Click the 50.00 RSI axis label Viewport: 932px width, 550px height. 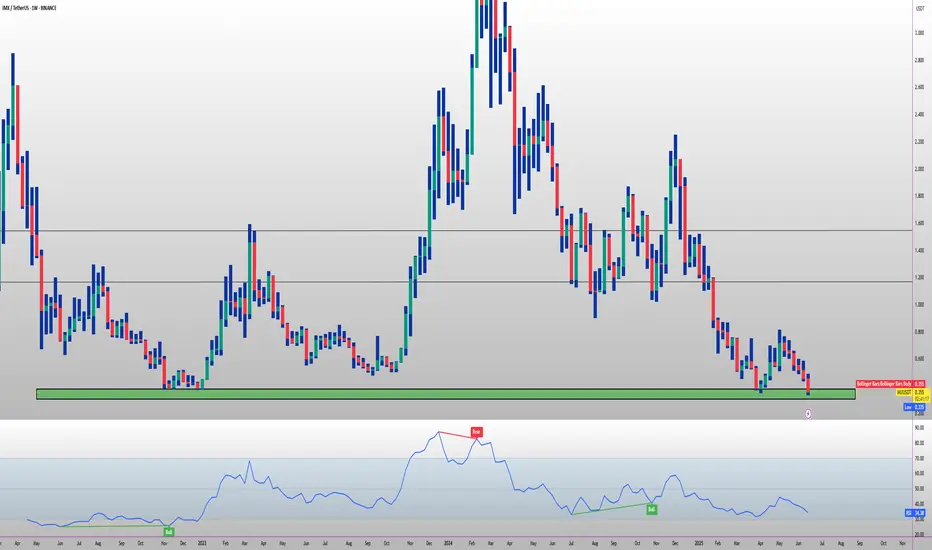pyautogui.click(x=920, y=489)
